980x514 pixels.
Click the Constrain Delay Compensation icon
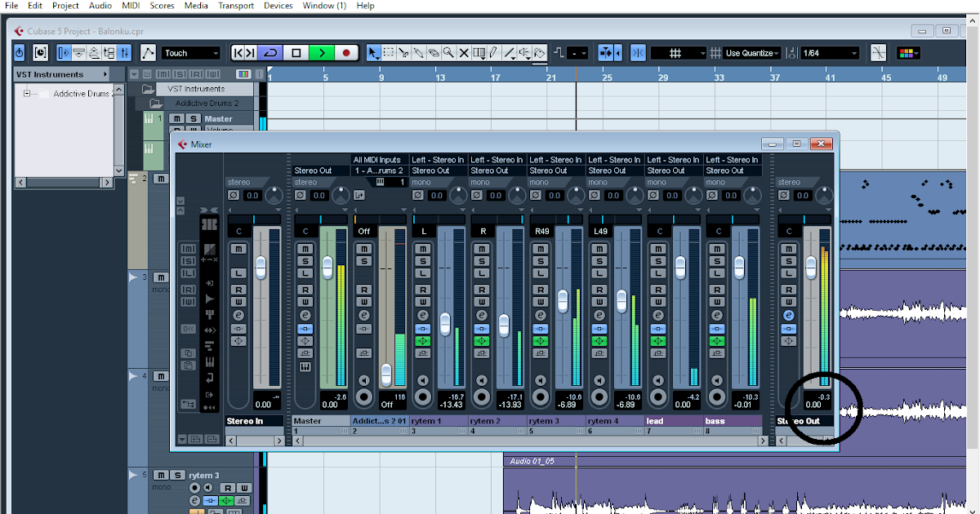pyautogui.click(x=42, y=53)
